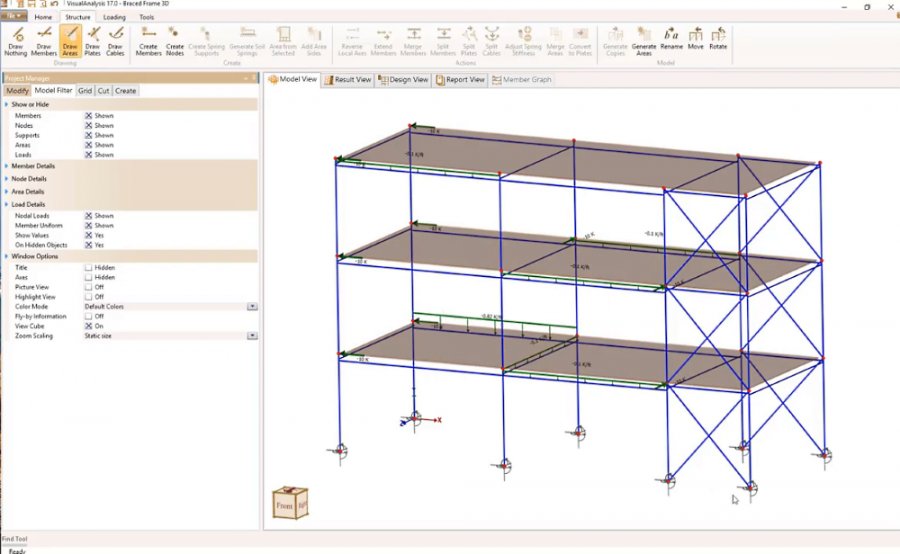Switch to the Design View tab

point(404,80)
